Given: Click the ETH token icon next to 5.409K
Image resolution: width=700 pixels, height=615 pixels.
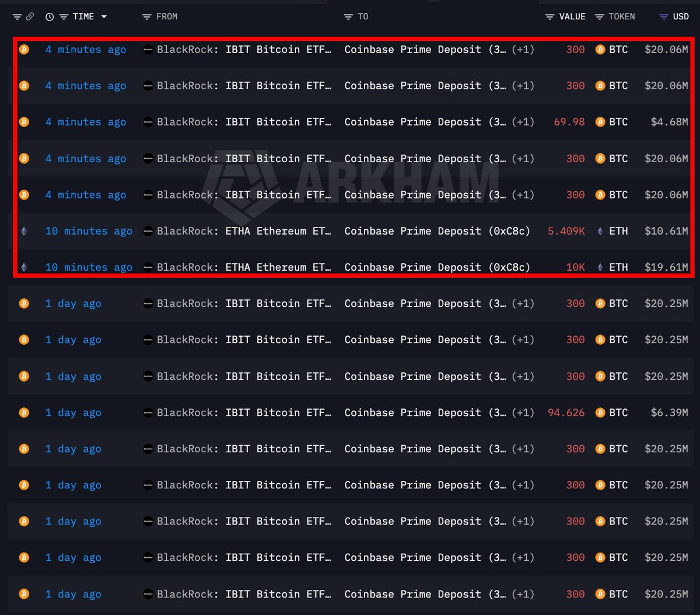Looking at the screenshot, I should pyautogui.click(x=600, y=231).
